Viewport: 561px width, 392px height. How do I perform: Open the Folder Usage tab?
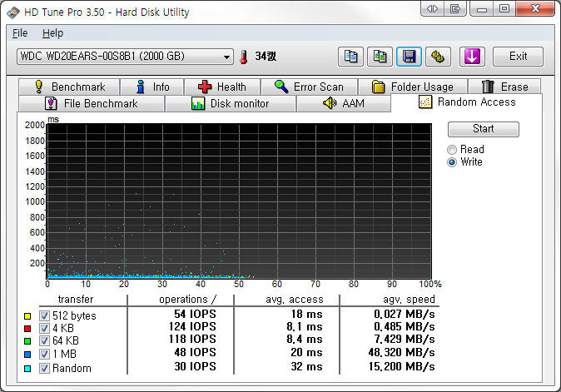413,87
